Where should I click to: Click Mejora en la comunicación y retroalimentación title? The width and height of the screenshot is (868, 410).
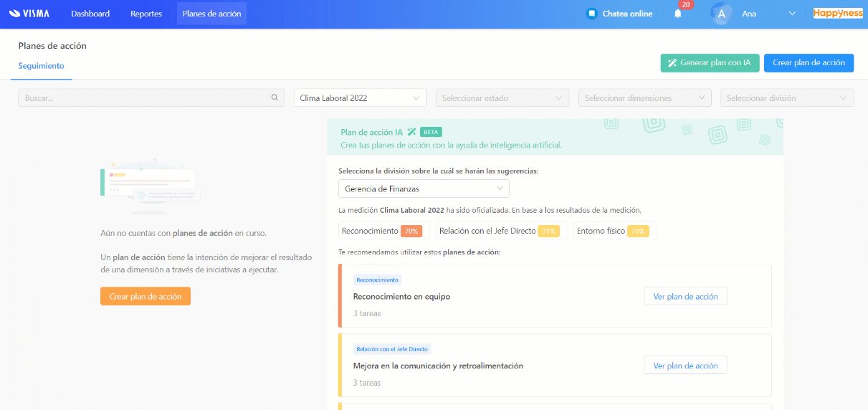(x=438, y=366)
